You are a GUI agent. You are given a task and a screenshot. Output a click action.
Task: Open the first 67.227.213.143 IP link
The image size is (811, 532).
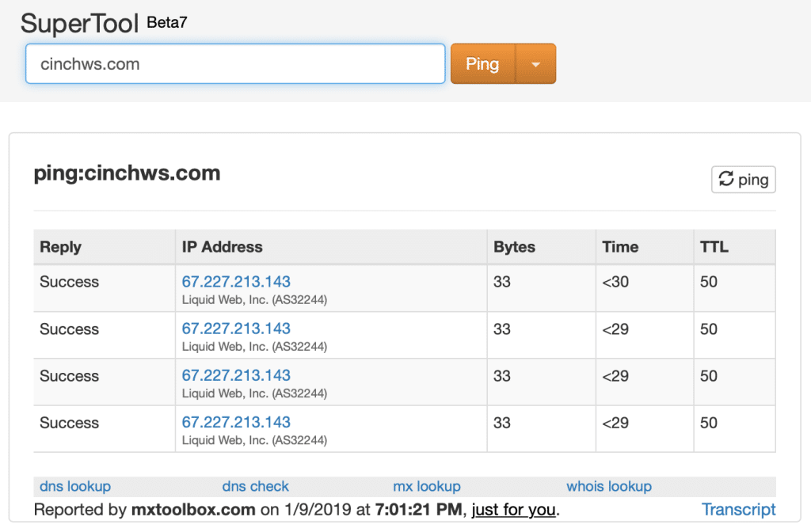tap(236, 282)
